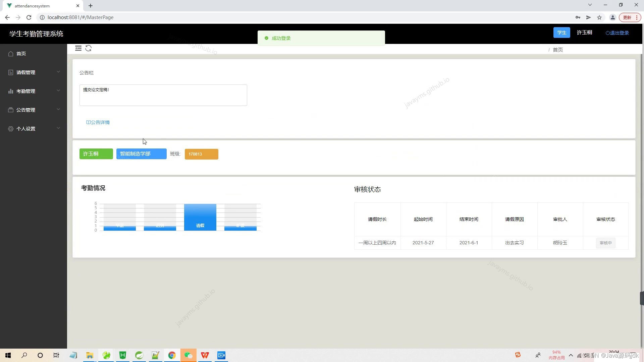
Task: Open WPS Office from the taskbar
Action: (205, 355)
